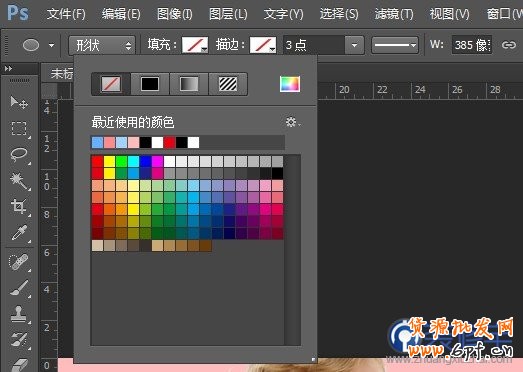
Task: Set fill type to Gradient
Action: [189, 84]
